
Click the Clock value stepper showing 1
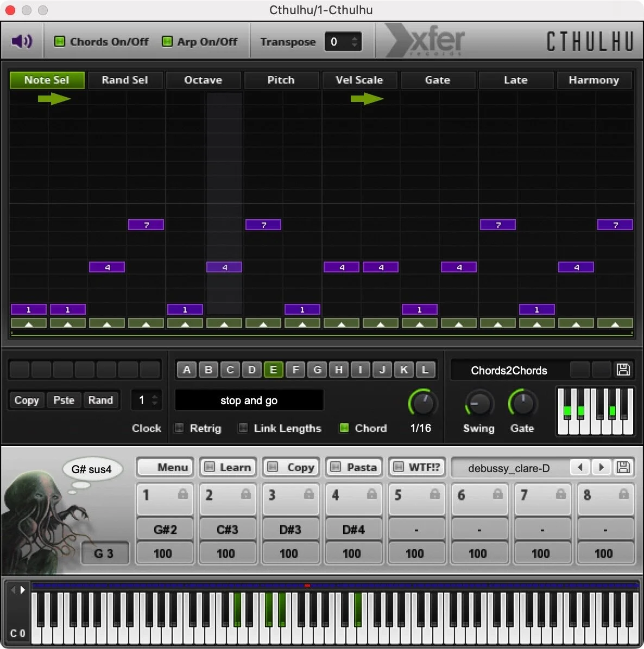pos(147,400)
